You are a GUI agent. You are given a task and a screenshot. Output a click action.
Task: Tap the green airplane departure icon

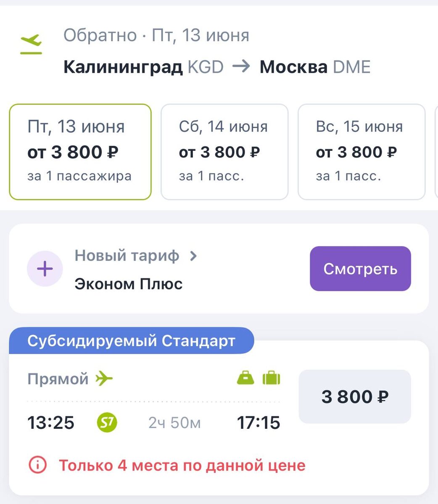tap(31, 44)
